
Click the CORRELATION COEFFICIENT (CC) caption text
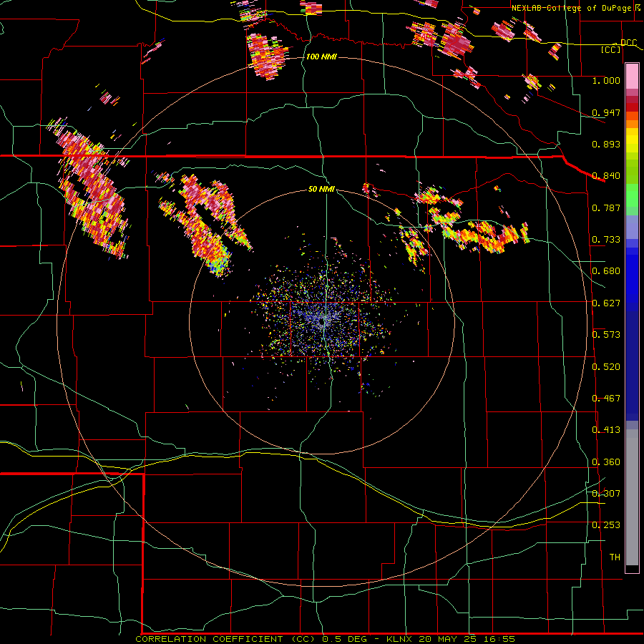click(225, 639)
